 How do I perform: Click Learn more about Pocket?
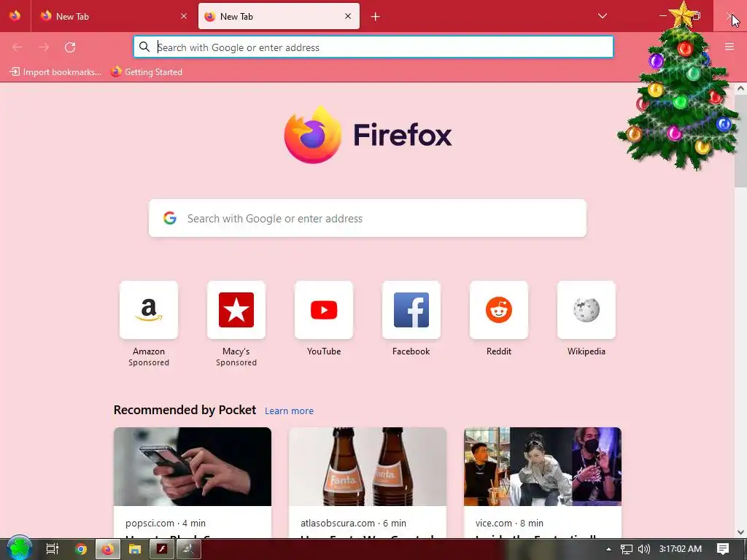[x=289, y=411]
